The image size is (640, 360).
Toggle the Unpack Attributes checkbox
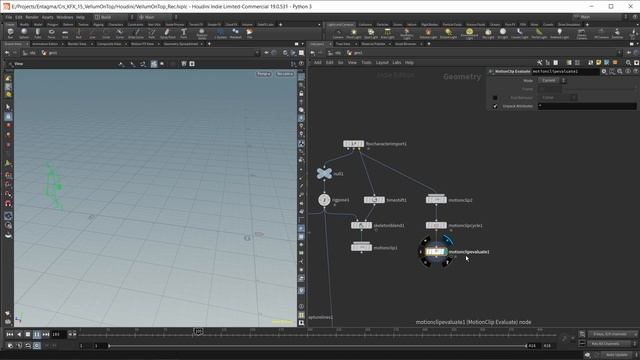[495, 106]
